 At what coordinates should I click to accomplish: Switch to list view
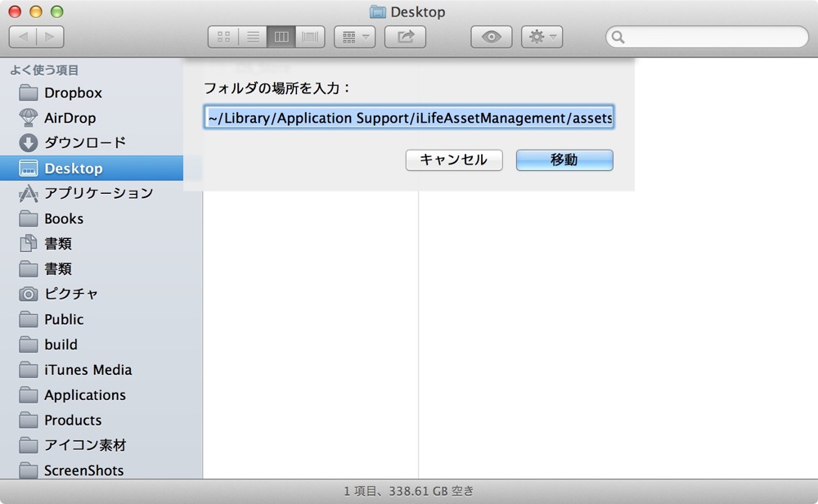click(x=253, y=37)
